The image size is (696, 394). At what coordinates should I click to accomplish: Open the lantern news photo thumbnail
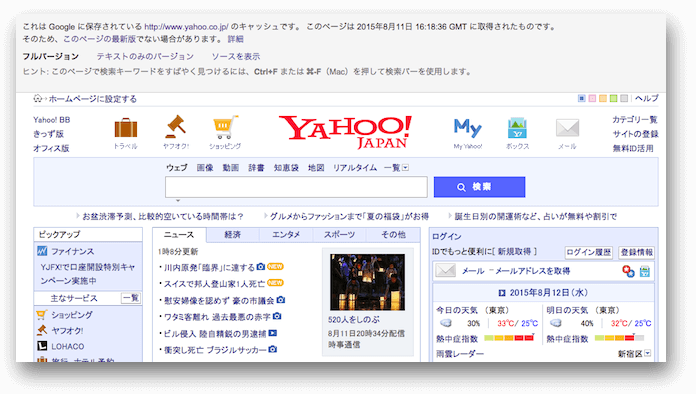(x=368, y=282)
